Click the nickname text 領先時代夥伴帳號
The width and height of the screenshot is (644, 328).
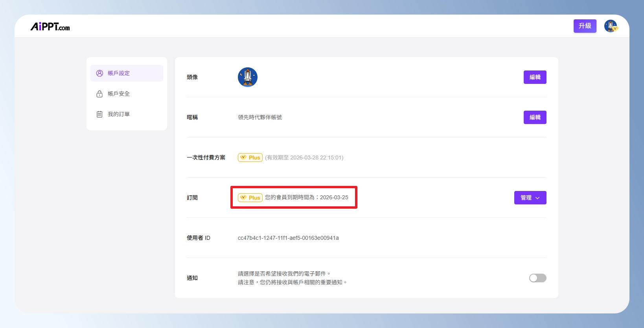coord(259,117)
